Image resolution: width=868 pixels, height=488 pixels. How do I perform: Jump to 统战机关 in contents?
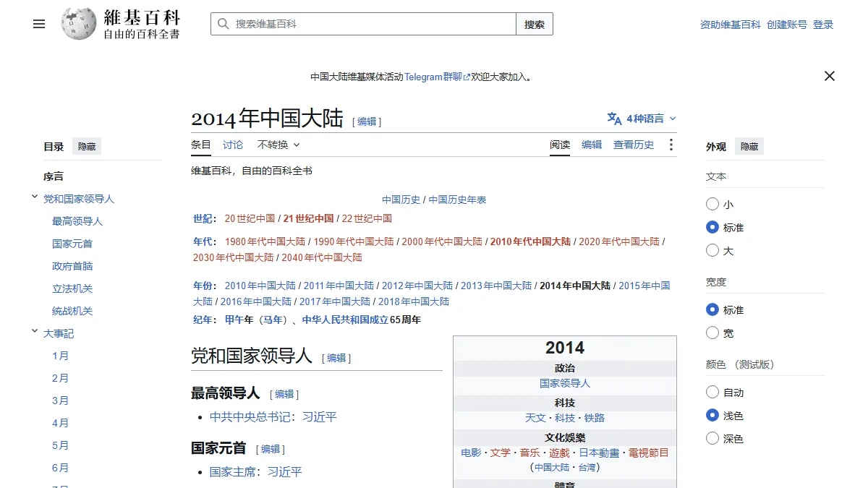[x=72, y=311]
